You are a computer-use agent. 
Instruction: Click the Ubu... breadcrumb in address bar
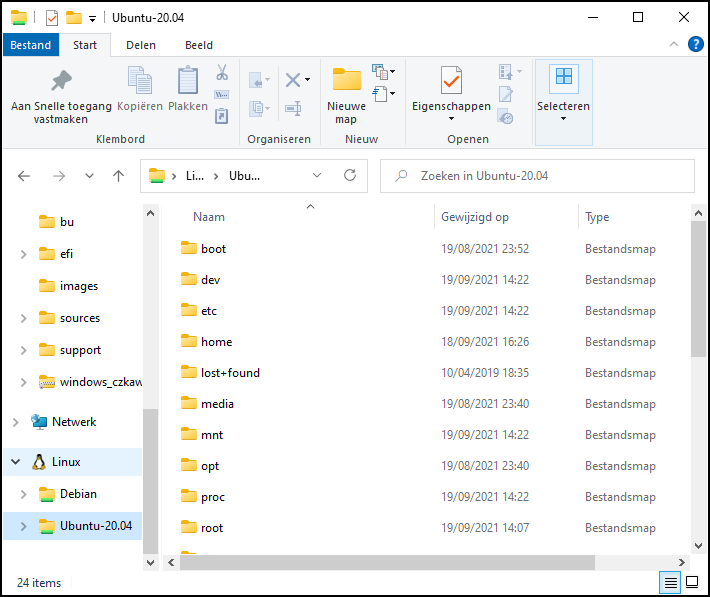click(245, 176)
